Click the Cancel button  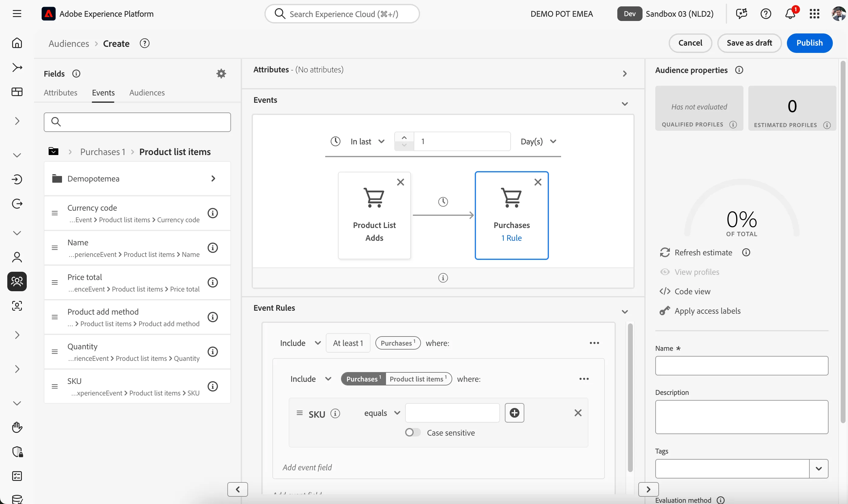(x=690, y=43)
